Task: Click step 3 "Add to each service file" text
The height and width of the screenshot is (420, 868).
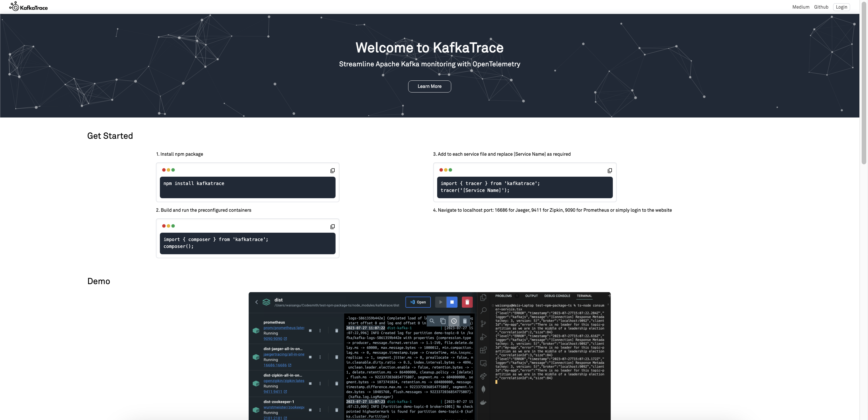Action: pos(502,154)
